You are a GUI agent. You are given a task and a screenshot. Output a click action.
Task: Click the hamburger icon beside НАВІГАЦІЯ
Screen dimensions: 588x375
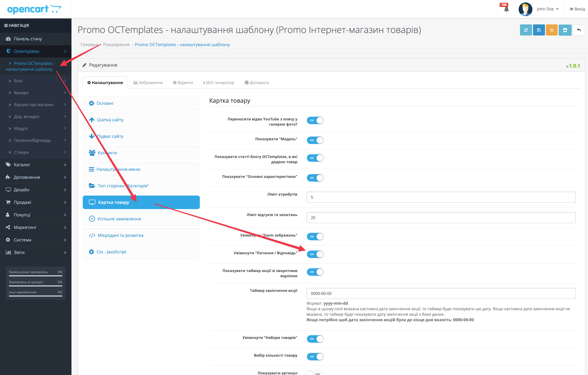[x=6, y=25]
